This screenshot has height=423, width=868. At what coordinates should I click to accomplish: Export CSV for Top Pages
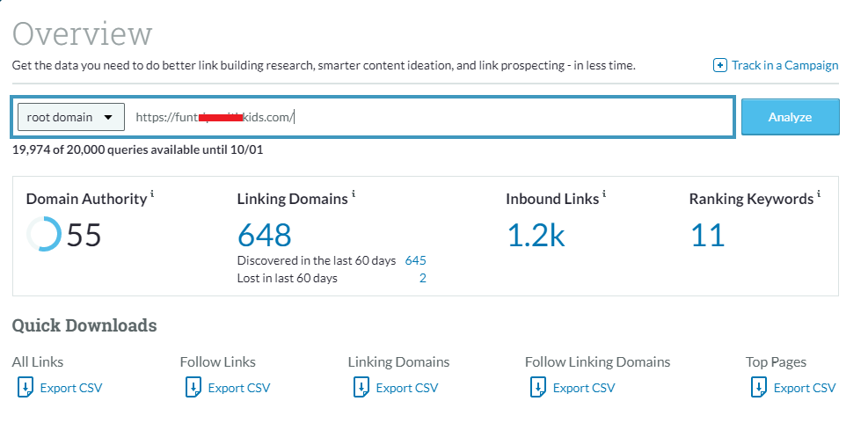(x=804, y=388)
